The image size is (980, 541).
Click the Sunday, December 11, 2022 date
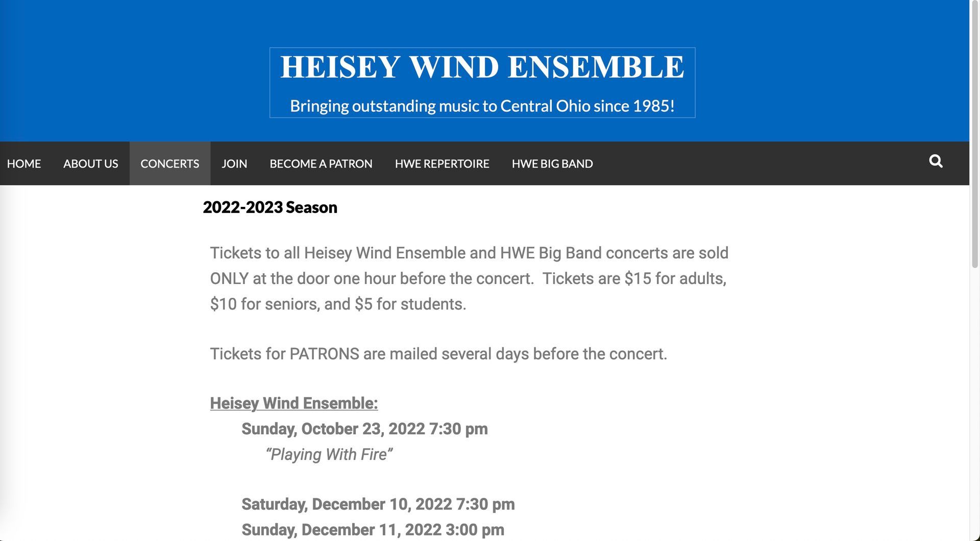tap(373, 530)
